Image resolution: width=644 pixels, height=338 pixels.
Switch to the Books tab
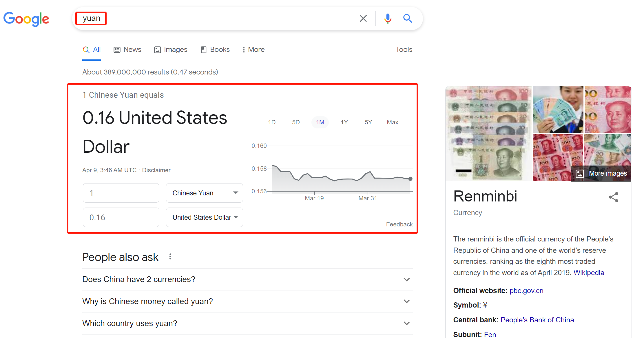pyautogui.click(x=215, y=50)
